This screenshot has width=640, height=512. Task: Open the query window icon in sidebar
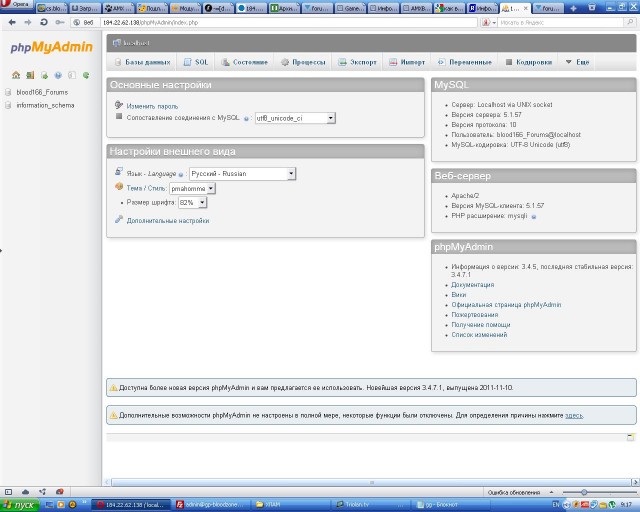[44, 75]
